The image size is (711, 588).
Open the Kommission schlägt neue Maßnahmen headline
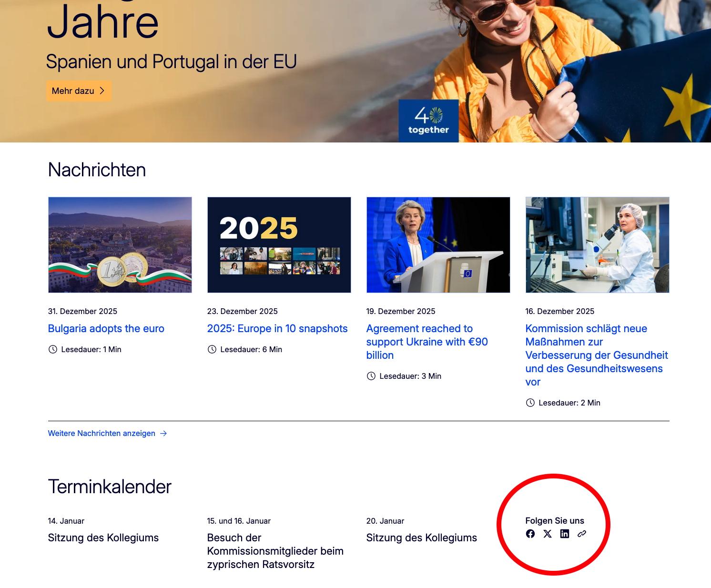click(596, 355)
